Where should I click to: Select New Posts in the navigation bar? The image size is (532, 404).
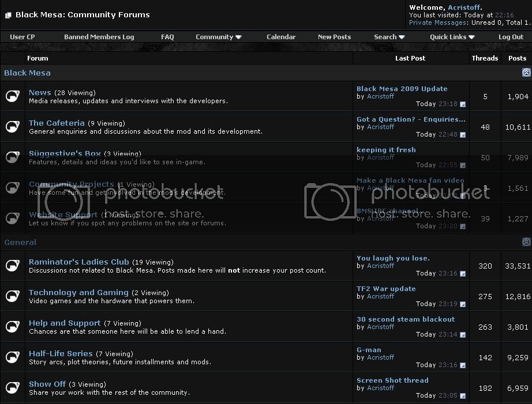pos(334,37)
